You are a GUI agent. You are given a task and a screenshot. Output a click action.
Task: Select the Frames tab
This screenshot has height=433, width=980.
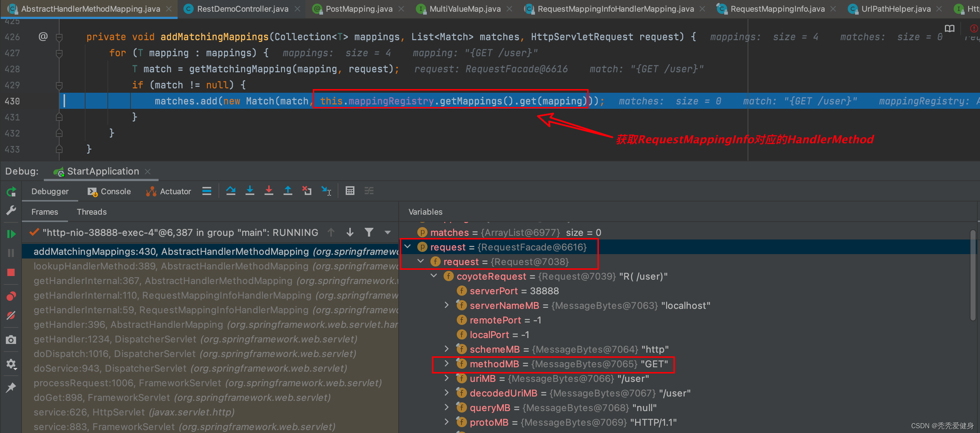click(45, 212)
